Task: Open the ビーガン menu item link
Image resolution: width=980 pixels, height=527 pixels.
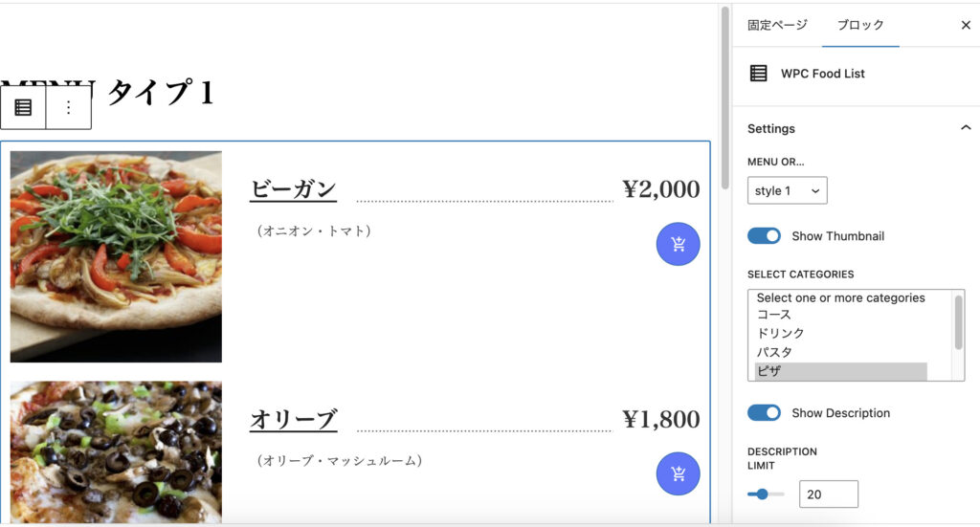Action: (x=293, y=188)
